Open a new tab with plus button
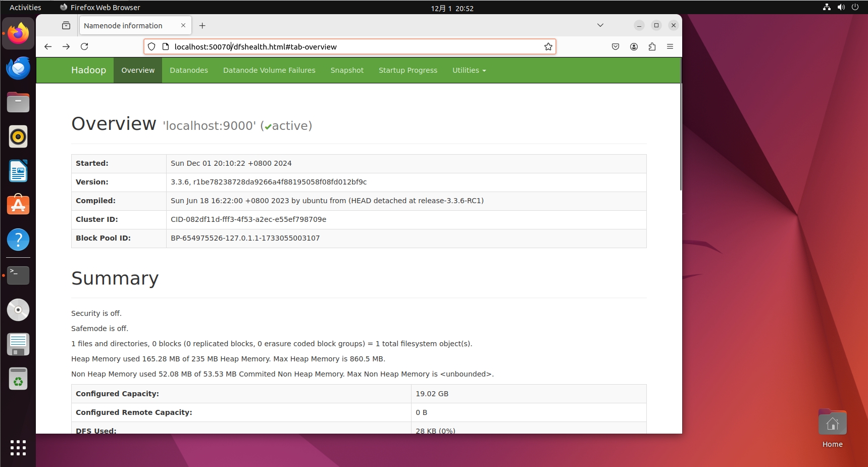This screenshot has height=467, width=868. (202, 26)
